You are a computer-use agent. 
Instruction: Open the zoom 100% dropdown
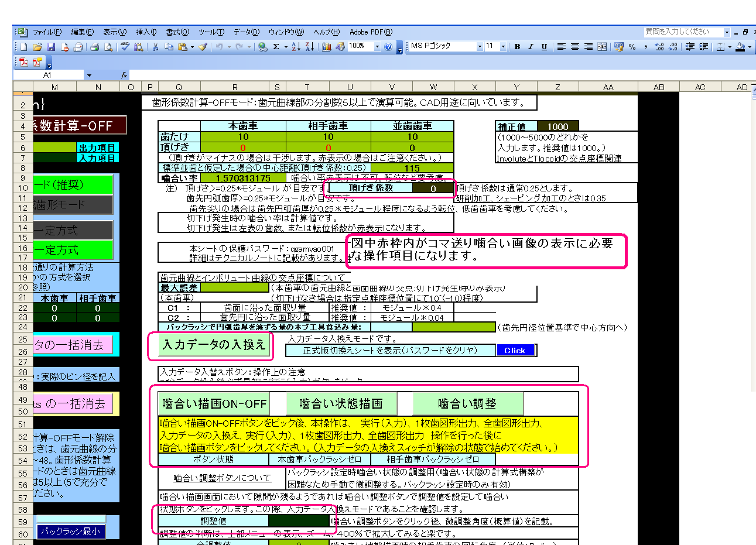click(377, 47)
